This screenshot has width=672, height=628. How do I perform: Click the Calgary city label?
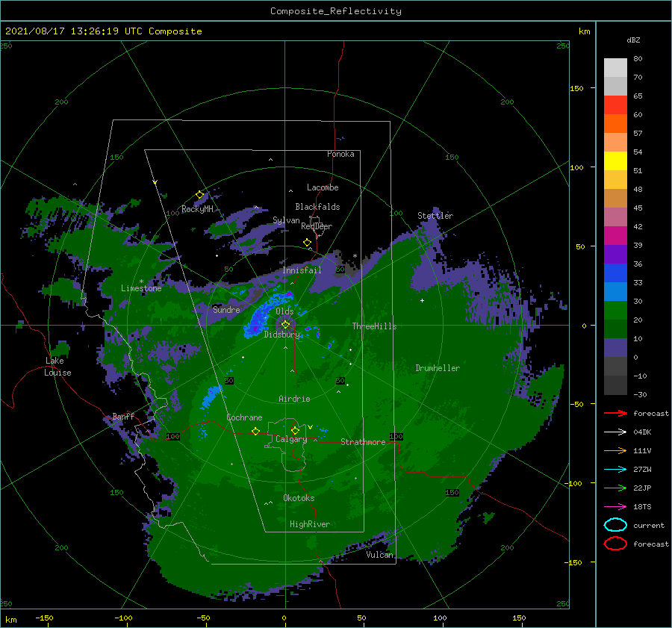point(291,439)
